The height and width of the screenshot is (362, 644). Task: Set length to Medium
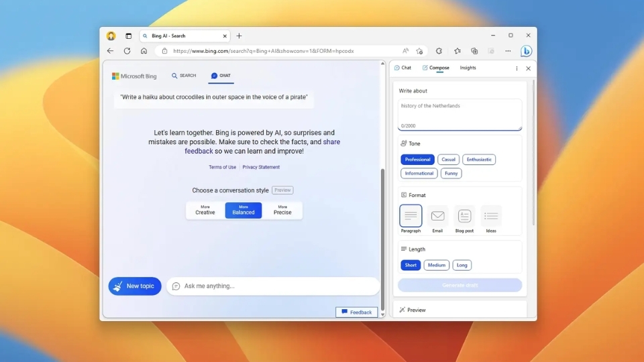pos(436,265)
